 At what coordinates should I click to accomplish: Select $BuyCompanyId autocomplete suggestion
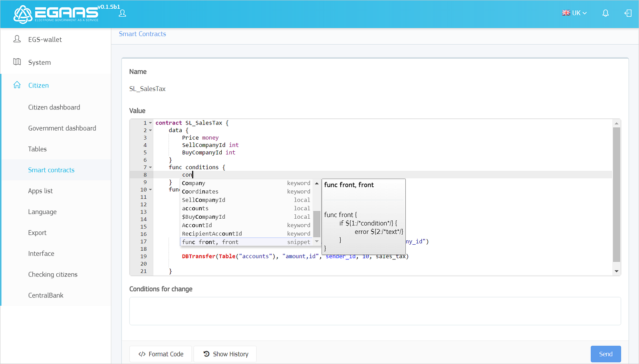[246, 217]
